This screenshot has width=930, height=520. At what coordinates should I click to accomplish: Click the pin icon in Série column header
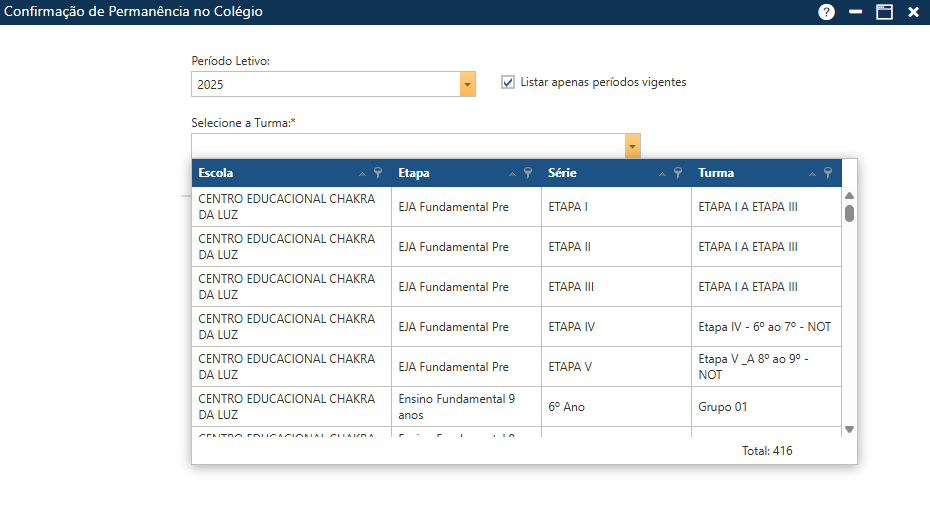678,173
